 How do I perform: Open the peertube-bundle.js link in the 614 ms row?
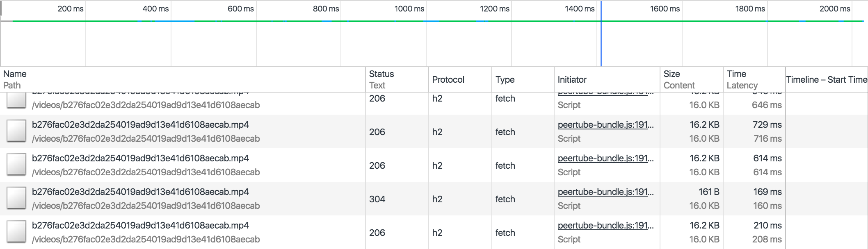pyautogui.click(x=605, y=158)
